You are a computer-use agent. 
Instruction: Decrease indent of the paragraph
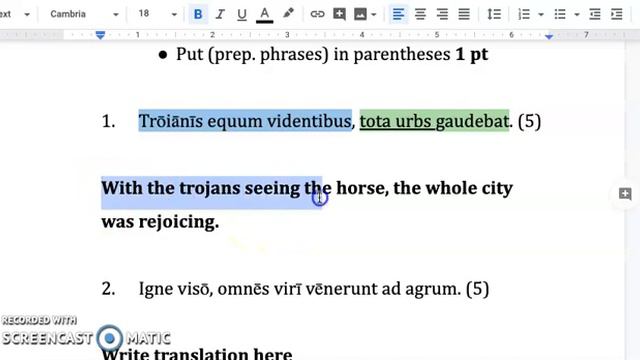595,15
